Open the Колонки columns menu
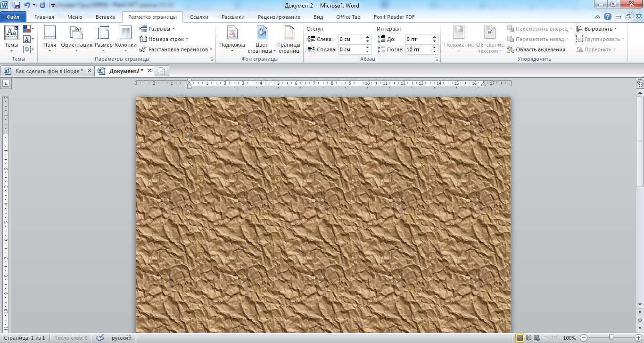644x343 pixels. pos(125,39)
